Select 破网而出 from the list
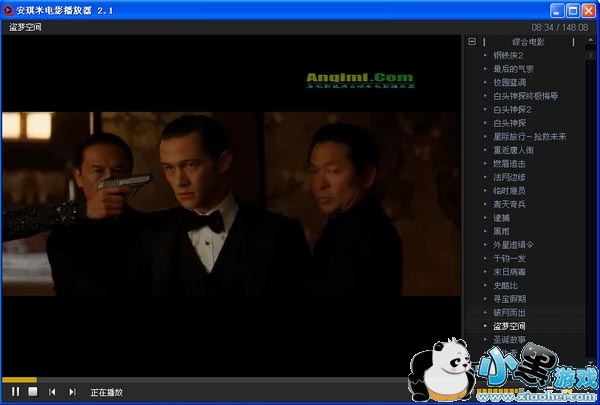Viewport: 600px width, 405px height. pos(509,312)
